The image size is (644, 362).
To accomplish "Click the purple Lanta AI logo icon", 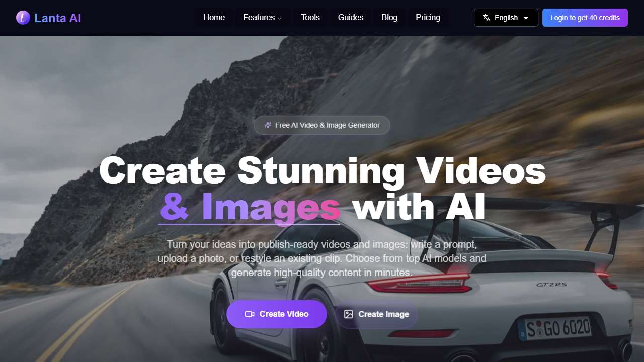I will pos(23,18).
